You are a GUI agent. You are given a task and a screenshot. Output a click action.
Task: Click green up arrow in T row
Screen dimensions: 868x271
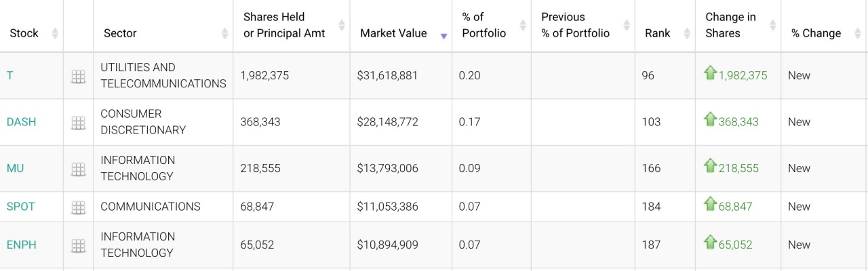pyautogui.click(x=710, y=73)
